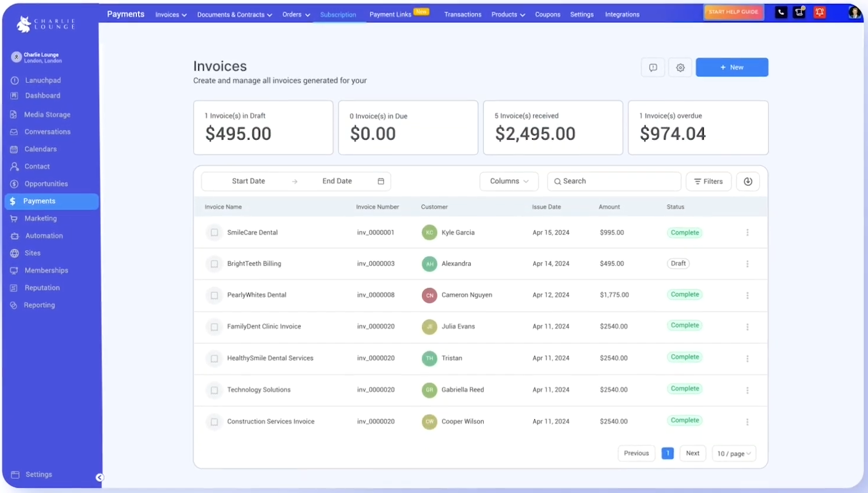Screen dimensions: 868x493
Task: Open the 1 Invoice(s) overdue card
Action: point(698,128)
